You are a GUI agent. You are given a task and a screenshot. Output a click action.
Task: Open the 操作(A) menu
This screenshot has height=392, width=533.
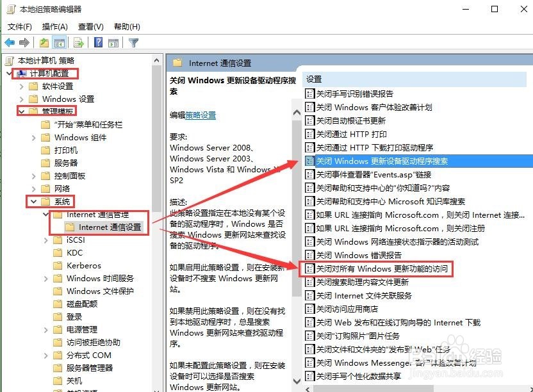point(54,26)
